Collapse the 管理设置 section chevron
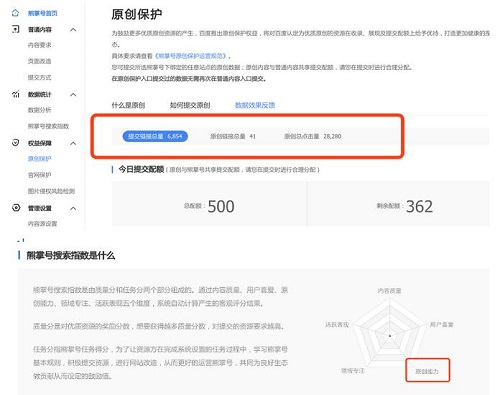The width and height of the screenshot is (500, 395). pyautogui.click(x=73, y=208)
